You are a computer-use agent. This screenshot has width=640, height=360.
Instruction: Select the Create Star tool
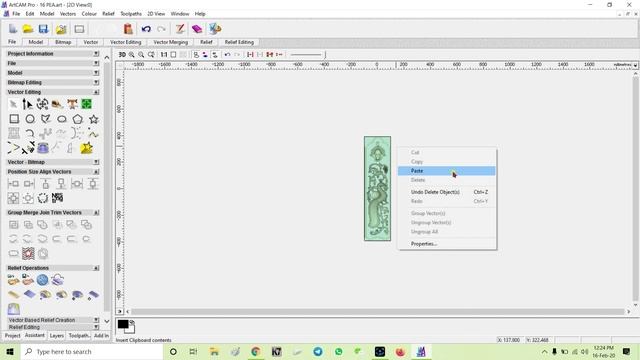pos(94,119)
